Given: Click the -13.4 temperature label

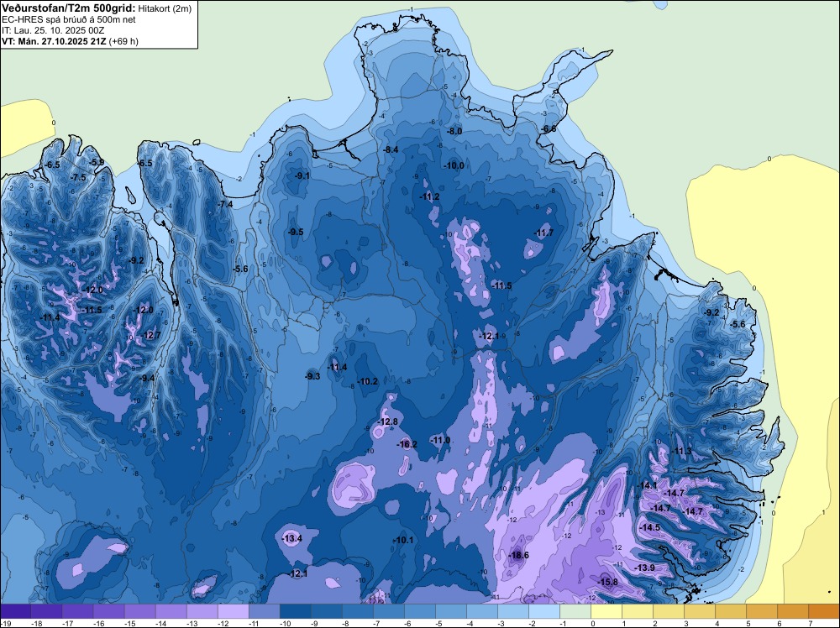Looking at the screenshot, I should pyautogui.click(x=292, y=539).
